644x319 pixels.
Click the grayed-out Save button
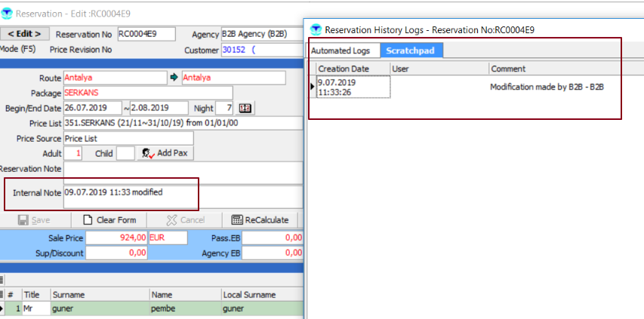34,219
